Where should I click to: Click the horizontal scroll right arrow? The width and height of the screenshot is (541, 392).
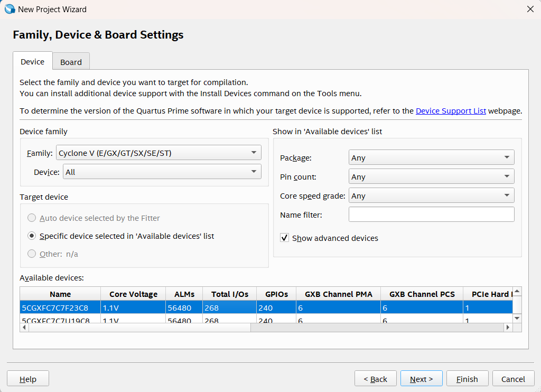pyautogui.click(x=508, y=328)
